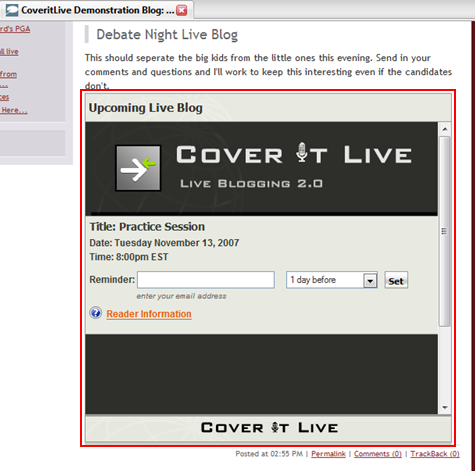Open the Reader Information link
Image resolution: width=475 pixels, height=471 pixels.
[x=149, y=314]
